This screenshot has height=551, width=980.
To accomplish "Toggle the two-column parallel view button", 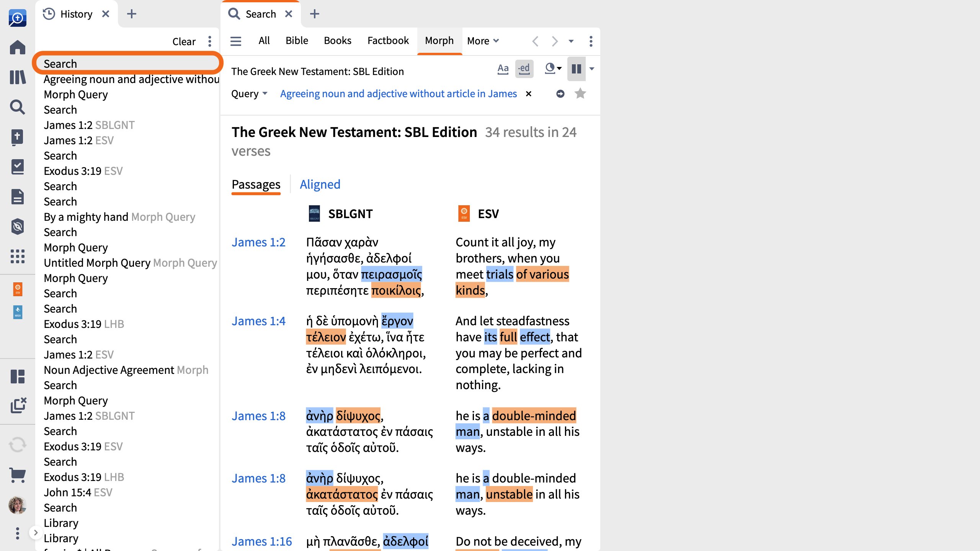I will coord(577,69).
